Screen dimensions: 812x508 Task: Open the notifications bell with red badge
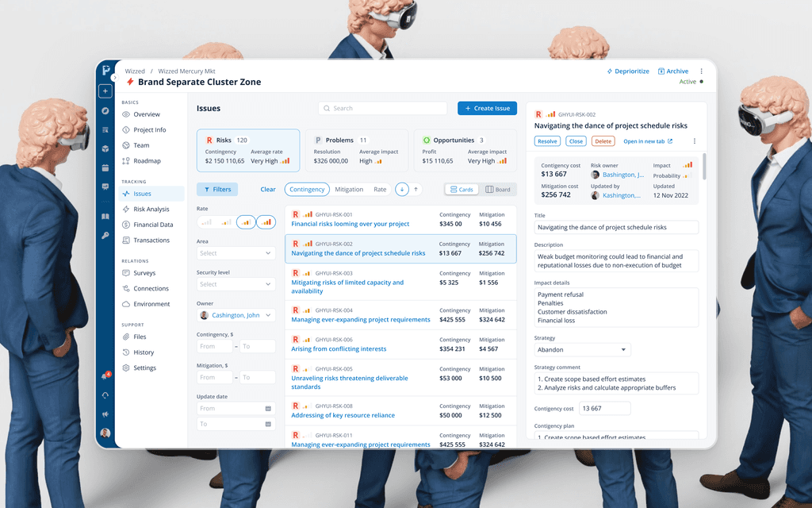coord(105,375)
